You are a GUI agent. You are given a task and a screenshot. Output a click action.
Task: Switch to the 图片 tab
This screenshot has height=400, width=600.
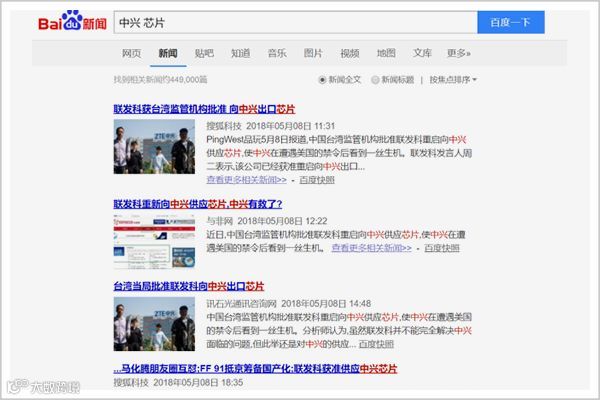click(313, 53)
